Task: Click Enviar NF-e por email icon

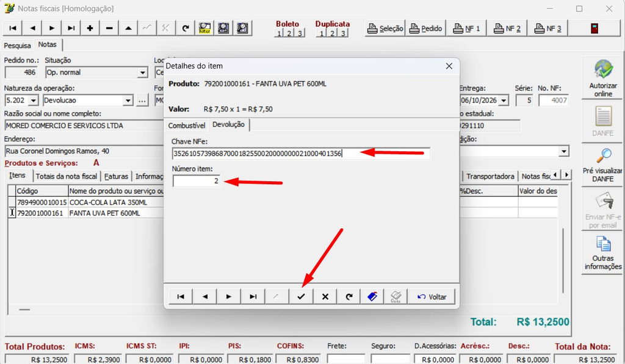Action: 603,209
